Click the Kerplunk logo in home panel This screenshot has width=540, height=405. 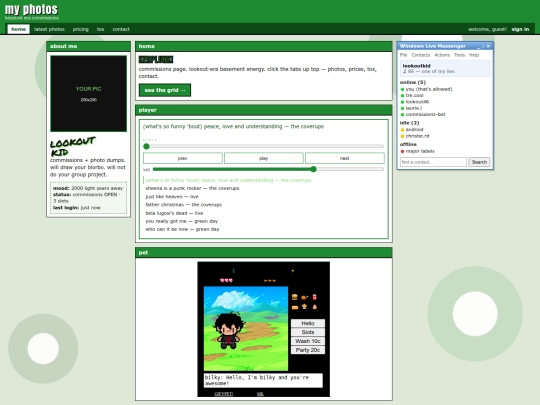156,60
